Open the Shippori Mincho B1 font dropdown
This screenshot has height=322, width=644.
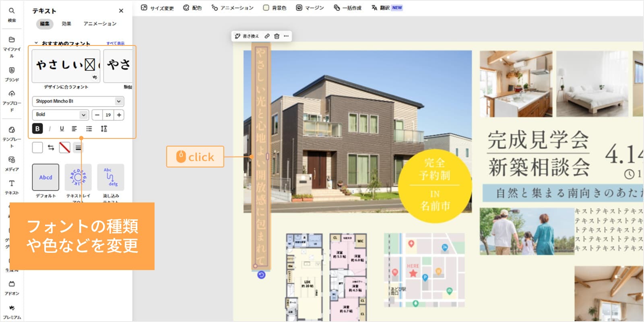click(78, 101)
